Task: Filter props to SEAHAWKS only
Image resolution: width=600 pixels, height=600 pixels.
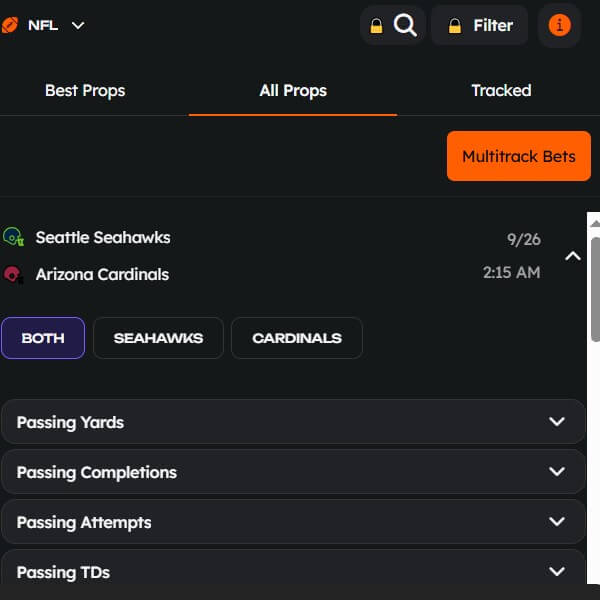Action: pyautogui.click(x=158, y=338)
